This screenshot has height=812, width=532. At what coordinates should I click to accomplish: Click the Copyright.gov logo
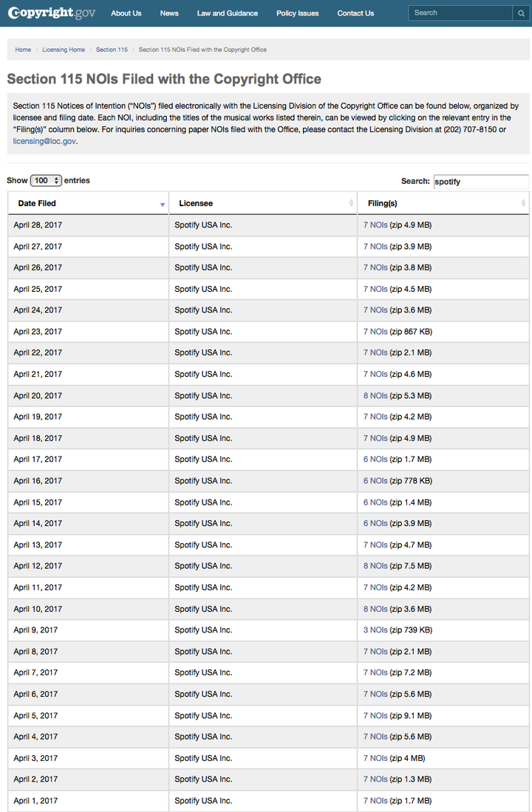point(52,13)
